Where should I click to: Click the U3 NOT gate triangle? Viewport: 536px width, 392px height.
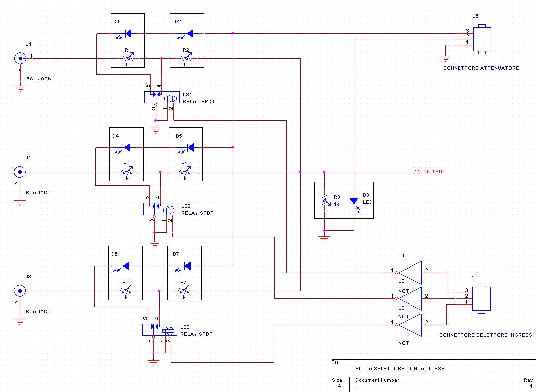(409, 298)
